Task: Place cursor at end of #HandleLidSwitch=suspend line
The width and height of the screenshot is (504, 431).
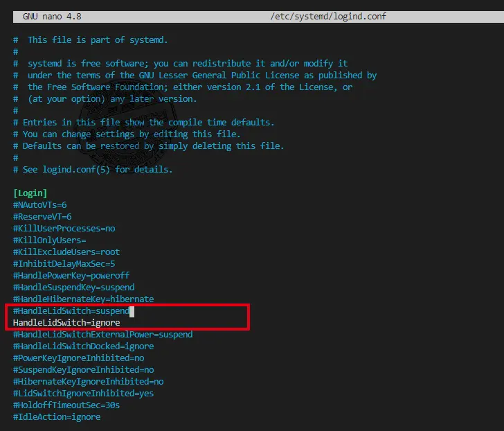Action: 131,311
